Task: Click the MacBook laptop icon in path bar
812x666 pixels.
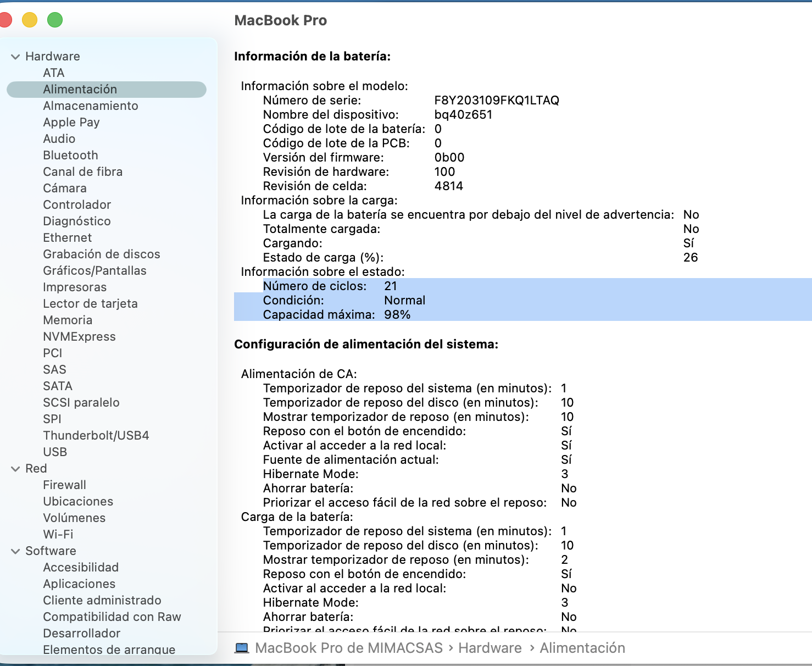Action: [x=242, y=648]
